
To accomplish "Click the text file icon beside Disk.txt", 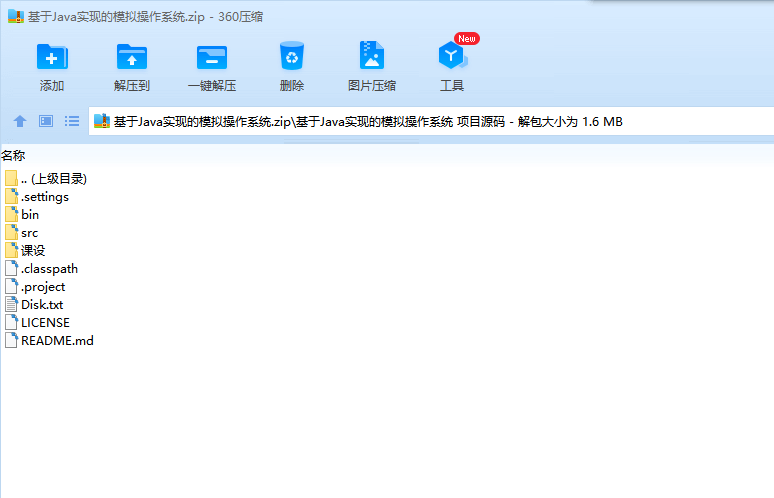I will coord(11,304).
